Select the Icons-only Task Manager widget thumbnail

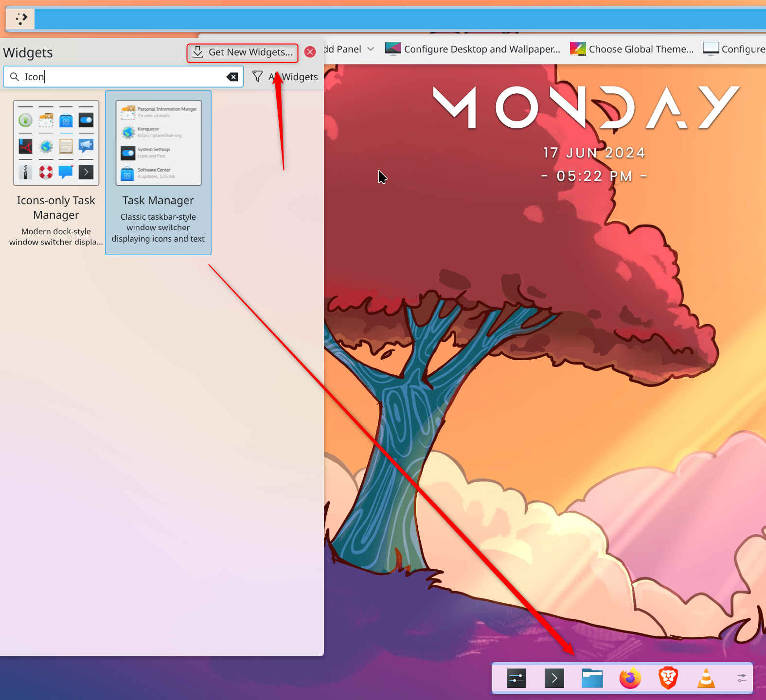56,143
